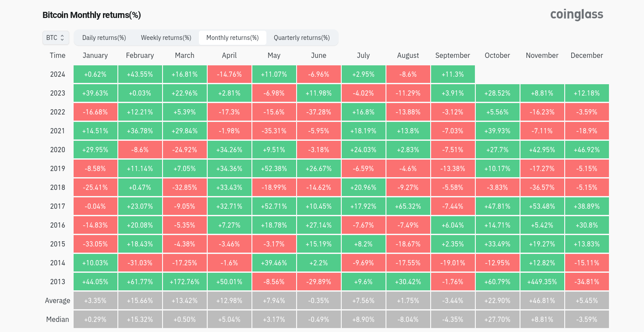Click the Bitcoin Monthly returns(%) title
644x332 pixels.
click(92, 15)
